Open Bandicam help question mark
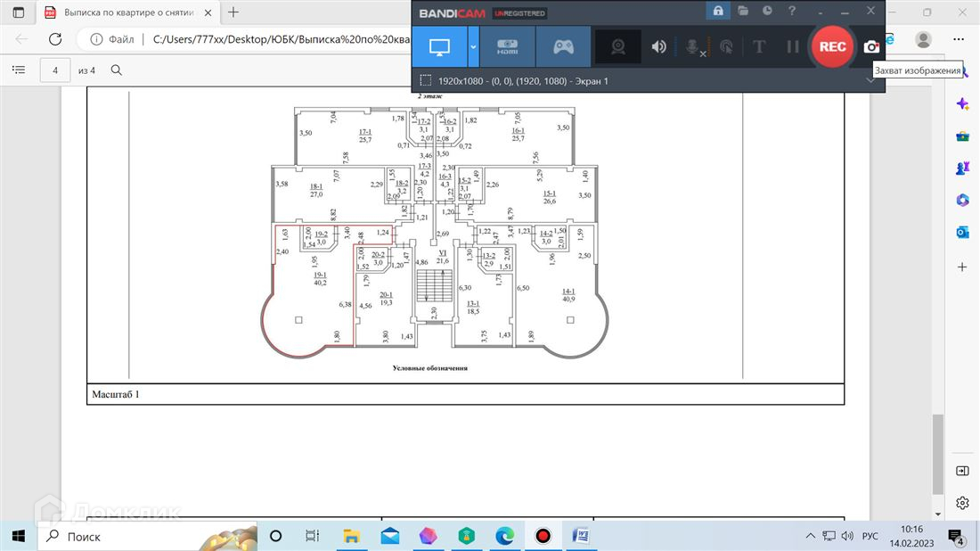This screenshot has height=551, width=980. click(x=792, y=11)
